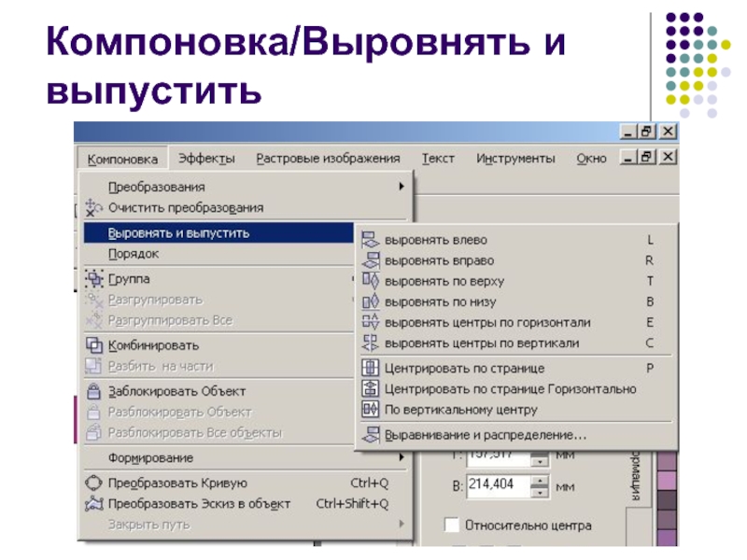The height and width of the screenshot is (560, 747).
Task: Click the center to page icon
Action: (x=370, y=368)
